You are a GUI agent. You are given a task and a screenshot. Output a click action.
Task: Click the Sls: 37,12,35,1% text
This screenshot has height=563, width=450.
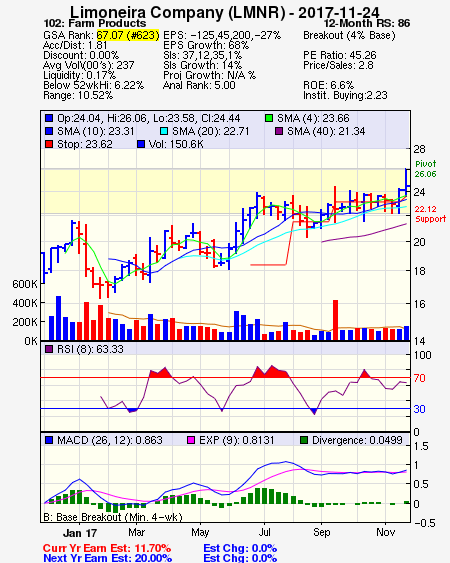[x=202, y=55]
